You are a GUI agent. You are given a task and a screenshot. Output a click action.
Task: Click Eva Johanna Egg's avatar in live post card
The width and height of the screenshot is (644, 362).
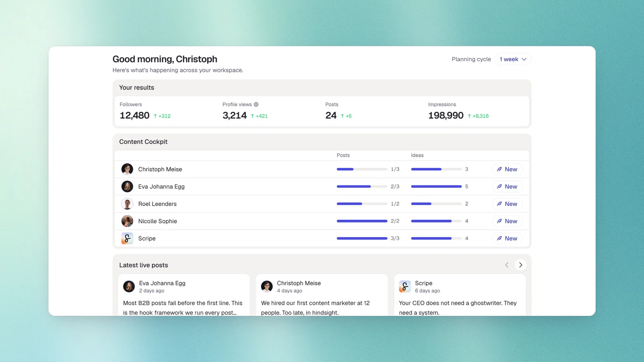click(129, 286)
